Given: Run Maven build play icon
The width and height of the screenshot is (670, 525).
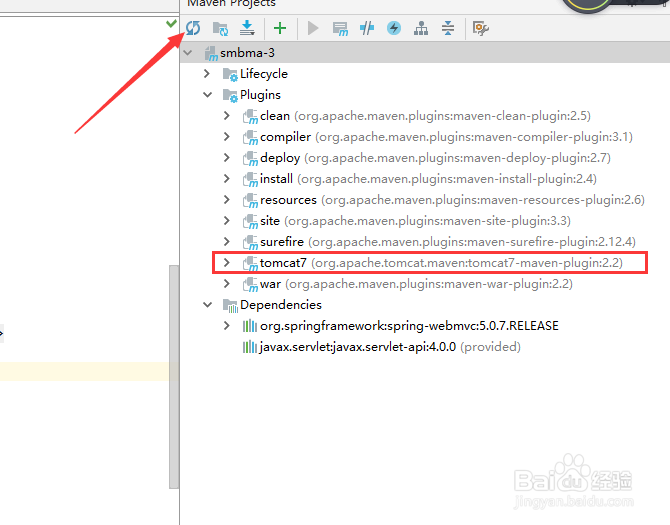Looking at the screenshot, I should (x=313, y=28).
